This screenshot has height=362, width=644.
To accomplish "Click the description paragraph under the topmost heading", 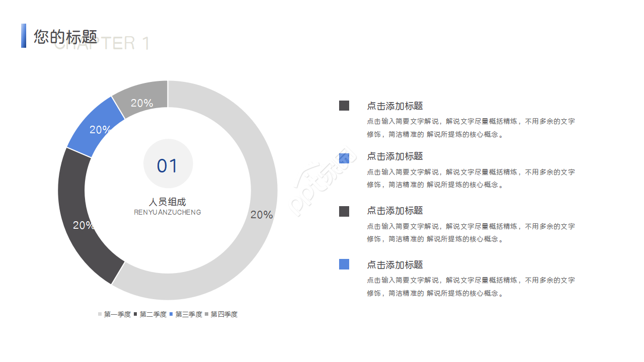I will coord(471,128).
